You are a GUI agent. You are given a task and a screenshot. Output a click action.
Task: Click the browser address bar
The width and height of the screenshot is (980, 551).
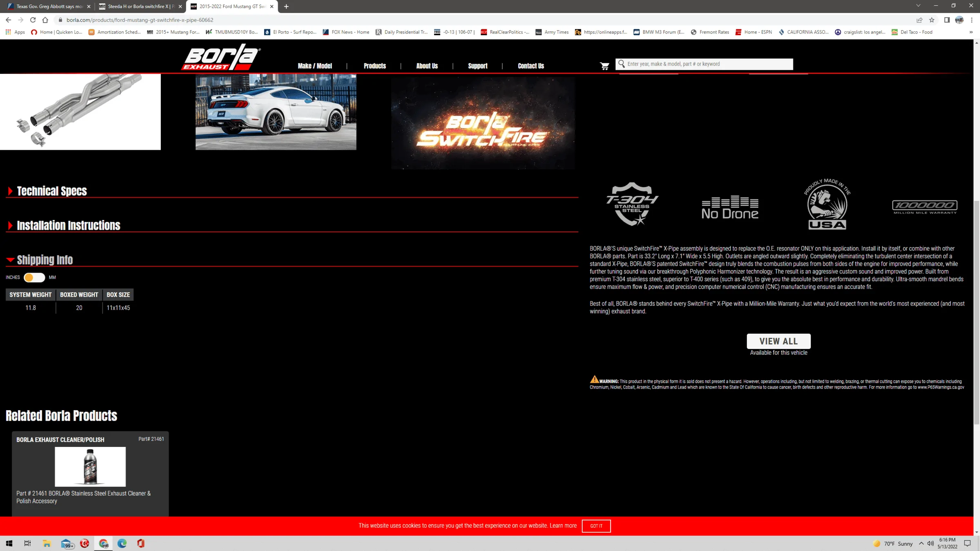(482, 20)
